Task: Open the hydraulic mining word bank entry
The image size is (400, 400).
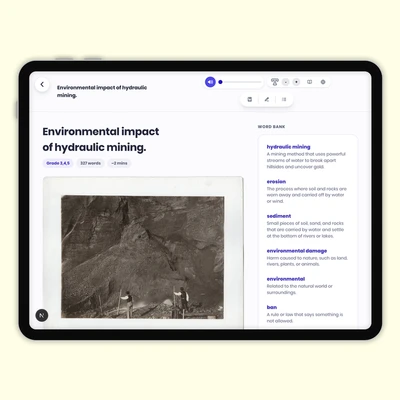Action: click(288, 147)
